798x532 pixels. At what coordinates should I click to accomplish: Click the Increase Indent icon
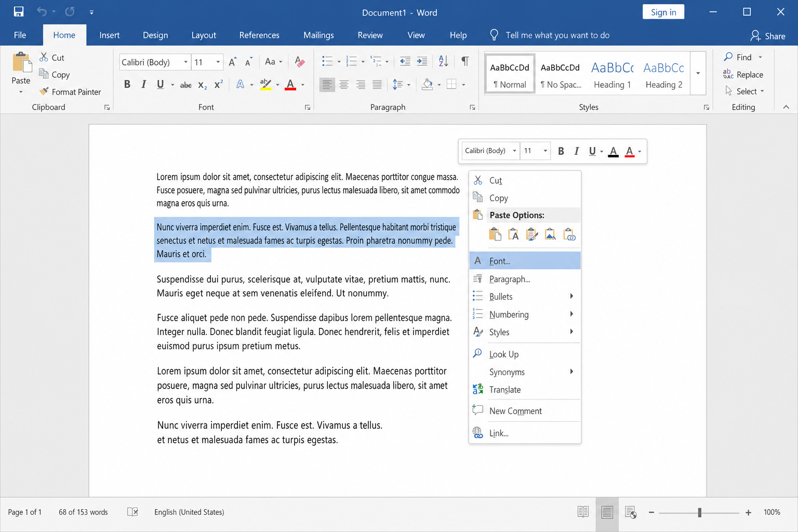pyautogui.click(x=422, y=62)
